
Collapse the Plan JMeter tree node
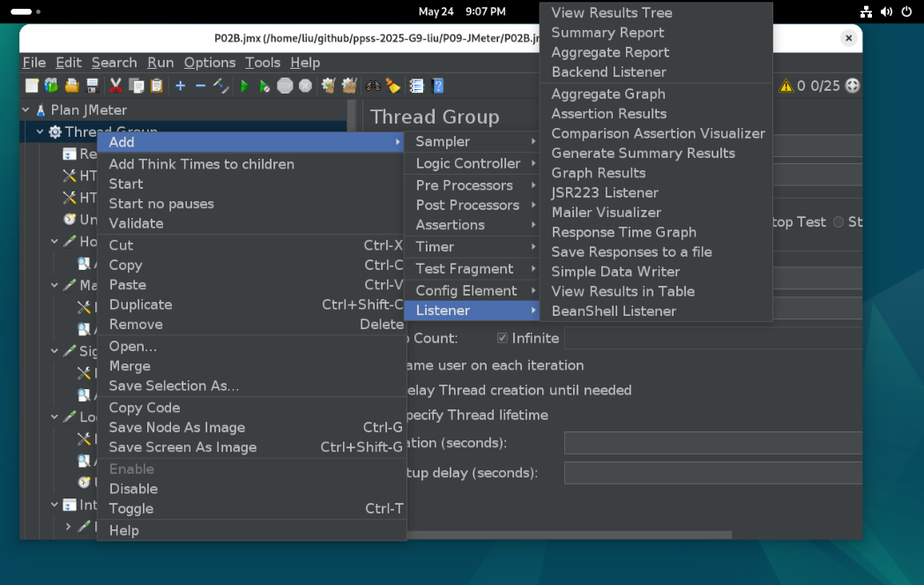(26, 109)
